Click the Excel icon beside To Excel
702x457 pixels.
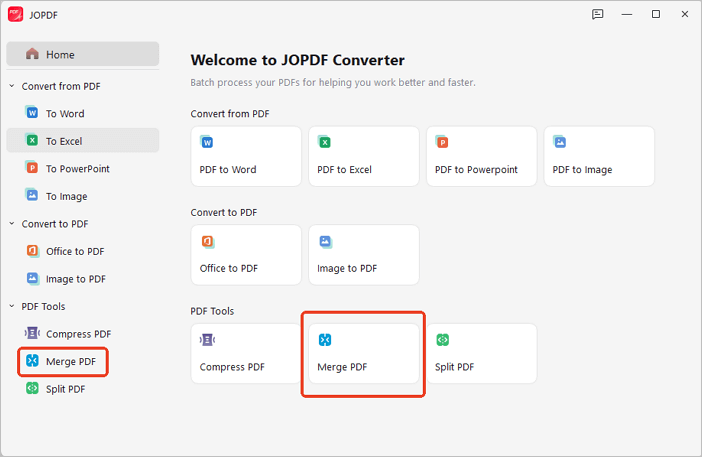point(32,141)
